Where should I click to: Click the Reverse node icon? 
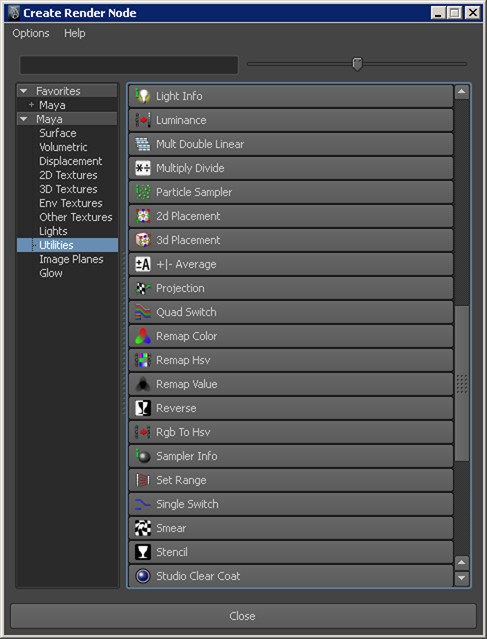coord(143,408)
